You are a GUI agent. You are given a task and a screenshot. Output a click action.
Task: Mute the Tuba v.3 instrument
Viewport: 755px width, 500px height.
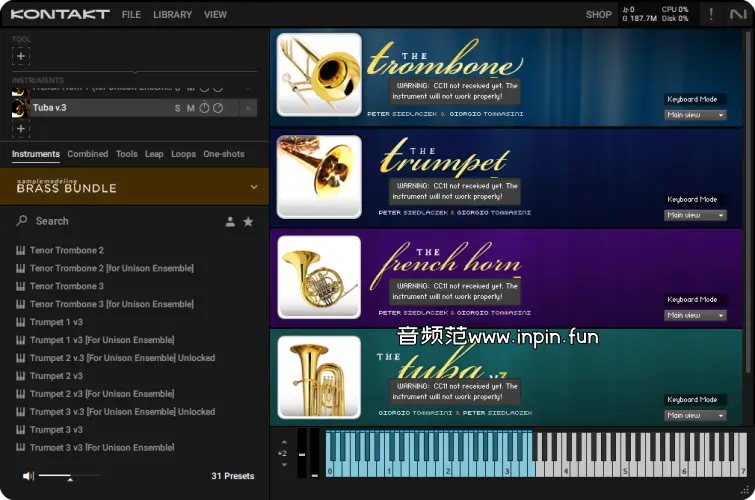(190, 108)
